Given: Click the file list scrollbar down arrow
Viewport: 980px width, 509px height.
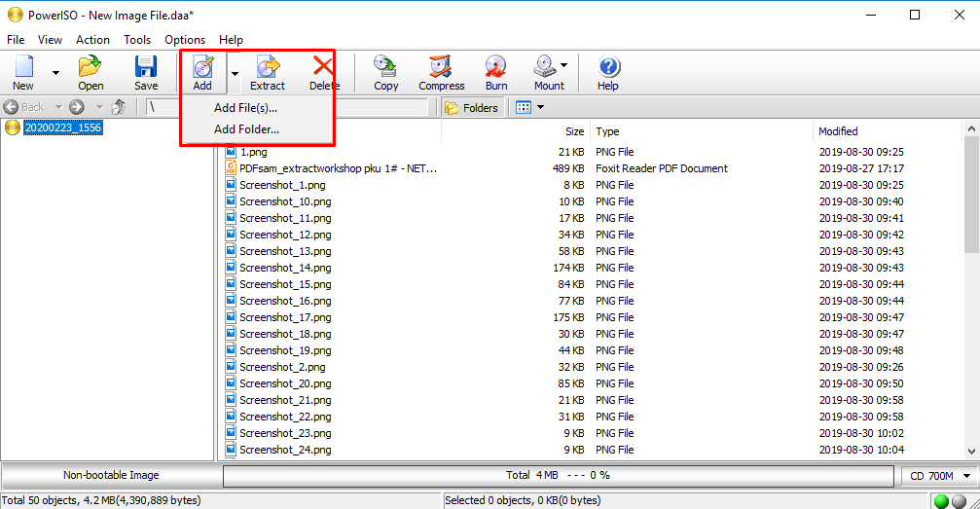Looking at the screenshot, I should click(x=971, y=451).
